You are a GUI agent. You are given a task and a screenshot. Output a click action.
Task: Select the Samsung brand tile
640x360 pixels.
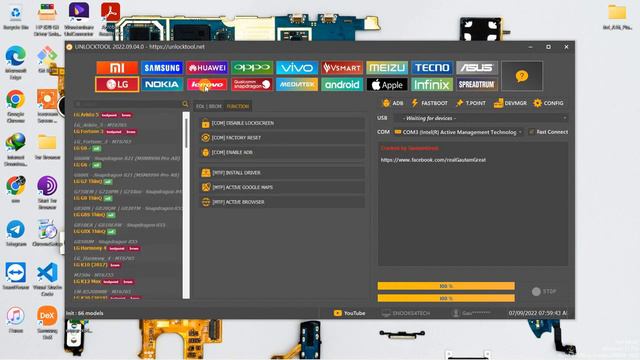pyautogui.click(x=162, y=68)
